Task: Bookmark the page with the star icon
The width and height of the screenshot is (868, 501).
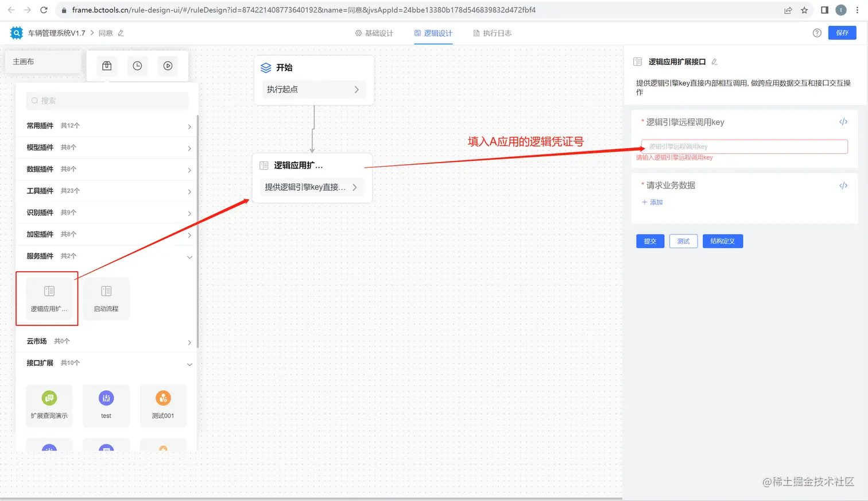Action: point(804,10)
